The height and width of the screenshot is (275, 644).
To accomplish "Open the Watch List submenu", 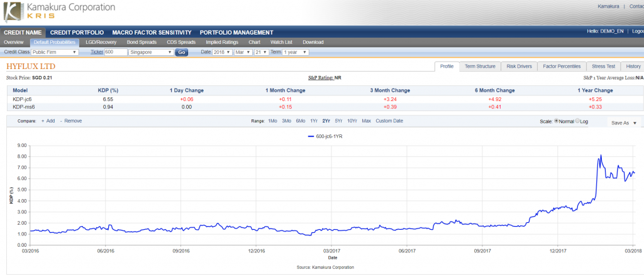I will (x=281, y=42).
